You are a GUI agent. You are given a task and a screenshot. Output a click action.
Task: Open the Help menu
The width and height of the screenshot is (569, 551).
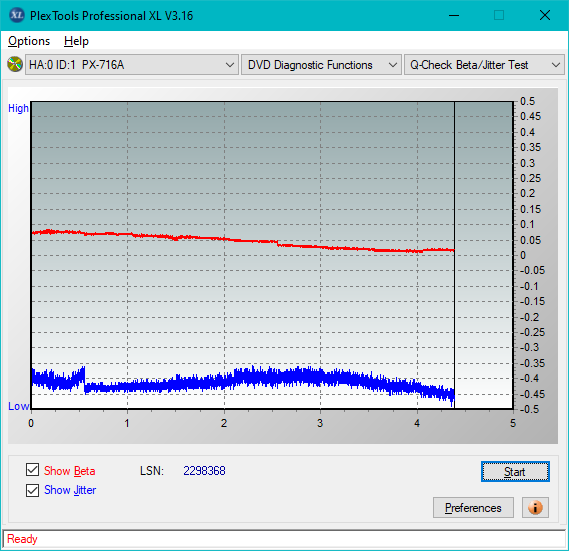point(76,41)
